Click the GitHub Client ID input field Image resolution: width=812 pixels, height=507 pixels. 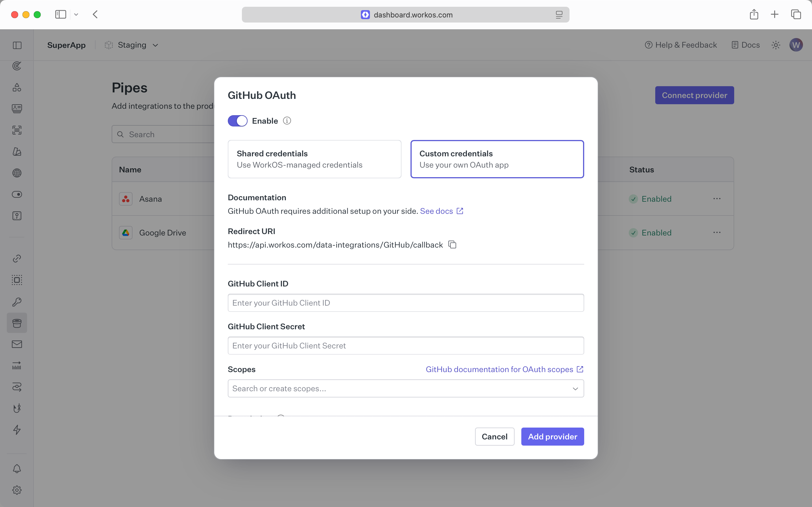pos(405,303)
